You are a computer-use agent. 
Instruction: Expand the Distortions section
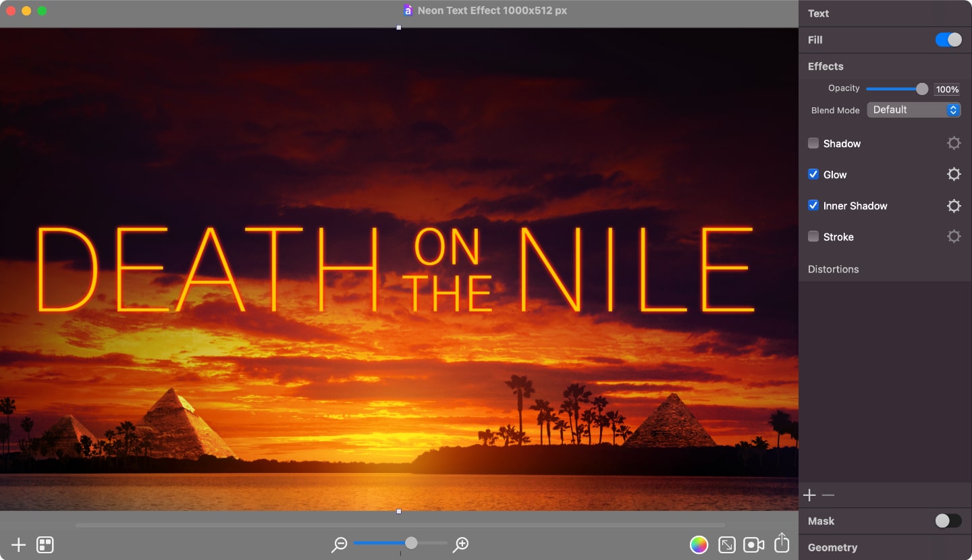(833, 269)
